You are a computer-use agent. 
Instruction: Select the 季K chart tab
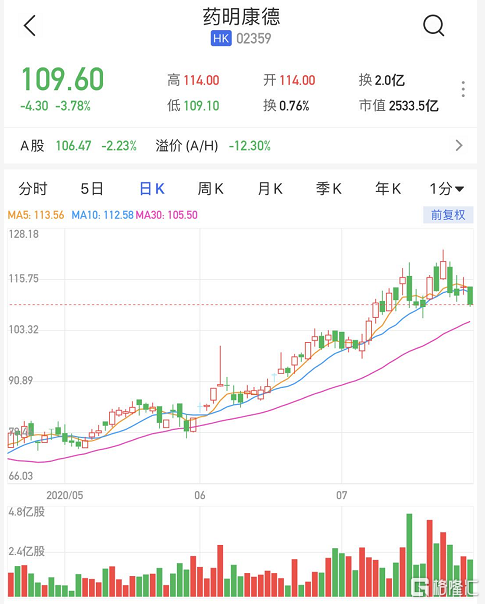click(329, 189)
